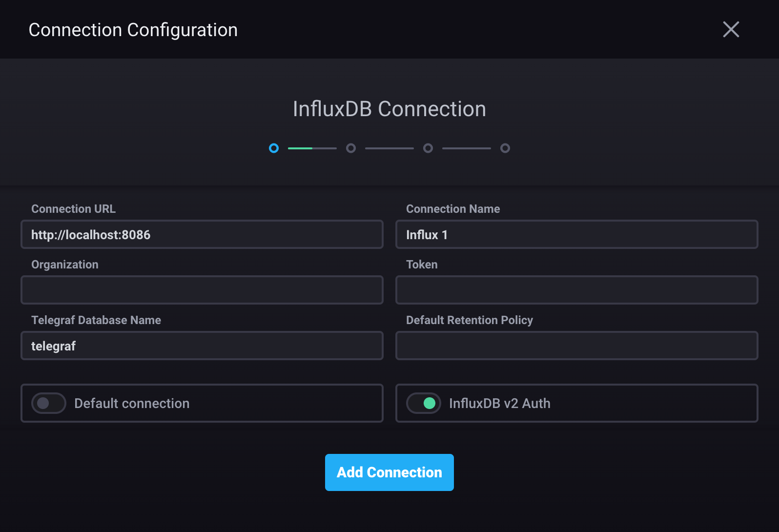
Task: Click the InfluxDB v2 Auth label text
Action: (499, 403)
